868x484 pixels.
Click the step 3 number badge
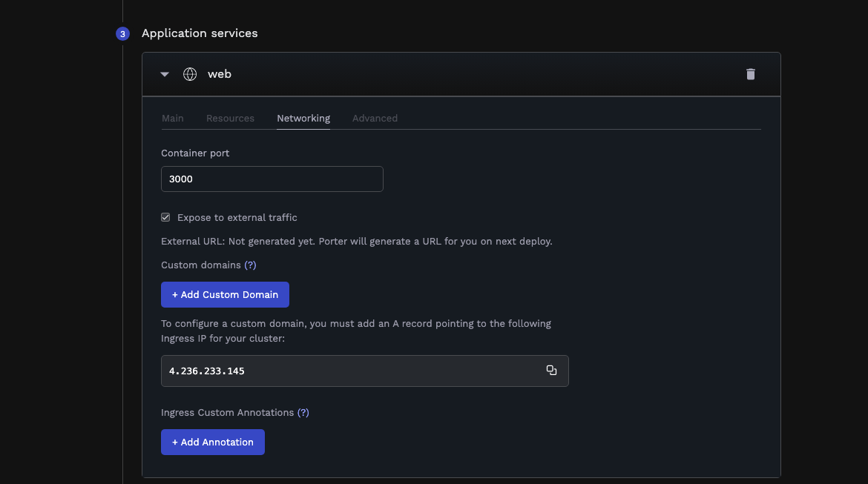tap(122, 34)
